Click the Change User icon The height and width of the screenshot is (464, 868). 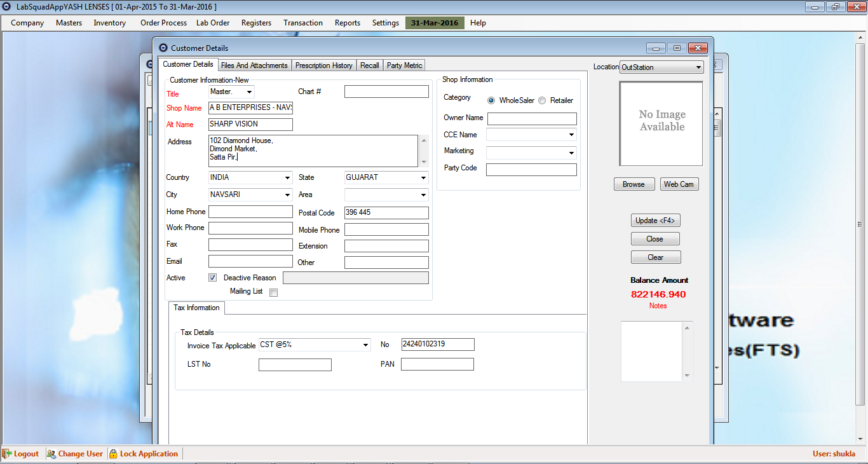click(x=51, y=454)
